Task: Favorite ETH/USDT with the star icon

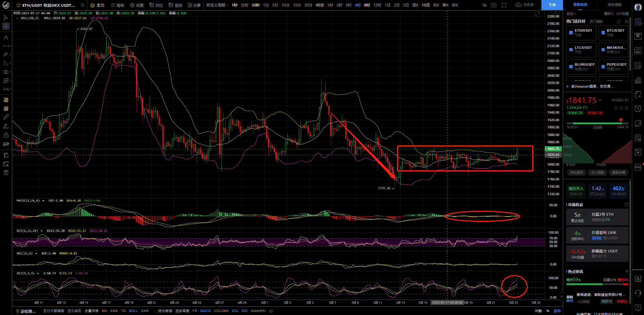Action: pyautogui.click(x=19, y=5)
